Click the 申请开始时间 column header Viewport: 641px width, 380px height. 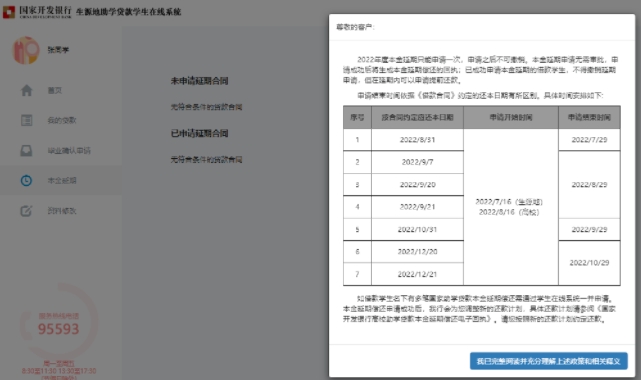point(511,118)
